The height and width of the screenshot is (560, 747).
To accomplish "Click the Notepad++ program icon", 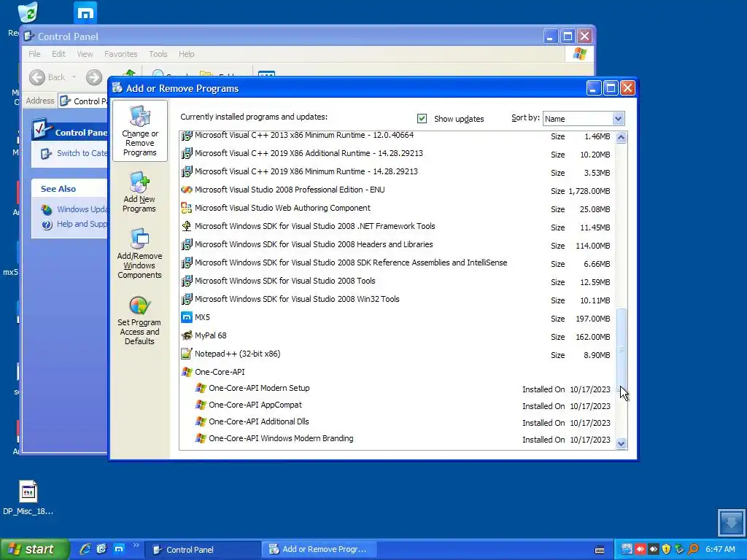I will tap(186, 354).
